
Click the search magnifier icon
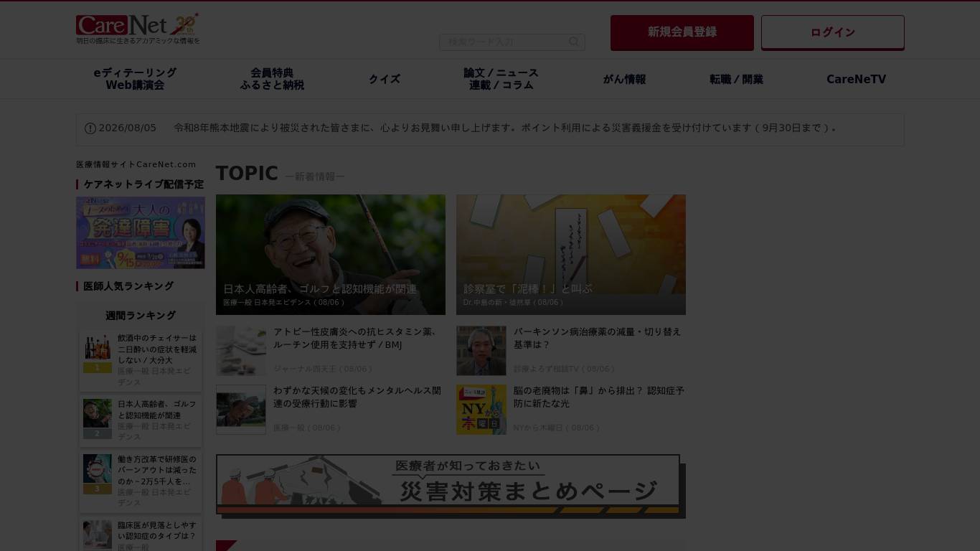(574, 42)
